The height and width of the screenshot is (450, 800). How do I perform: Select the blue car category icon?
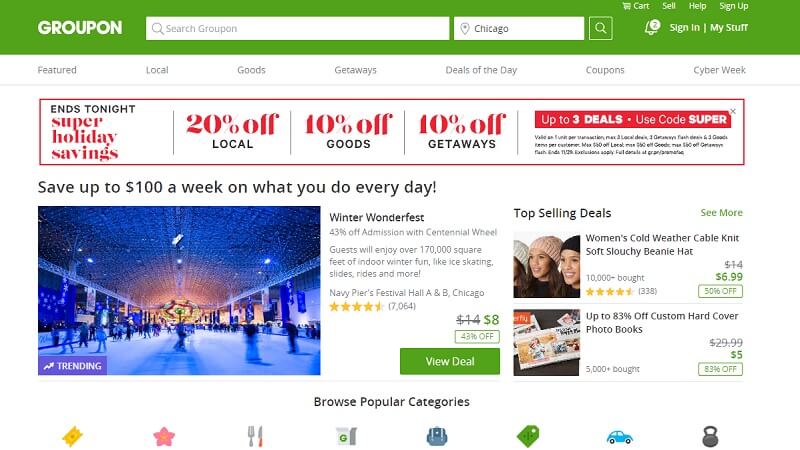[619, 437]
